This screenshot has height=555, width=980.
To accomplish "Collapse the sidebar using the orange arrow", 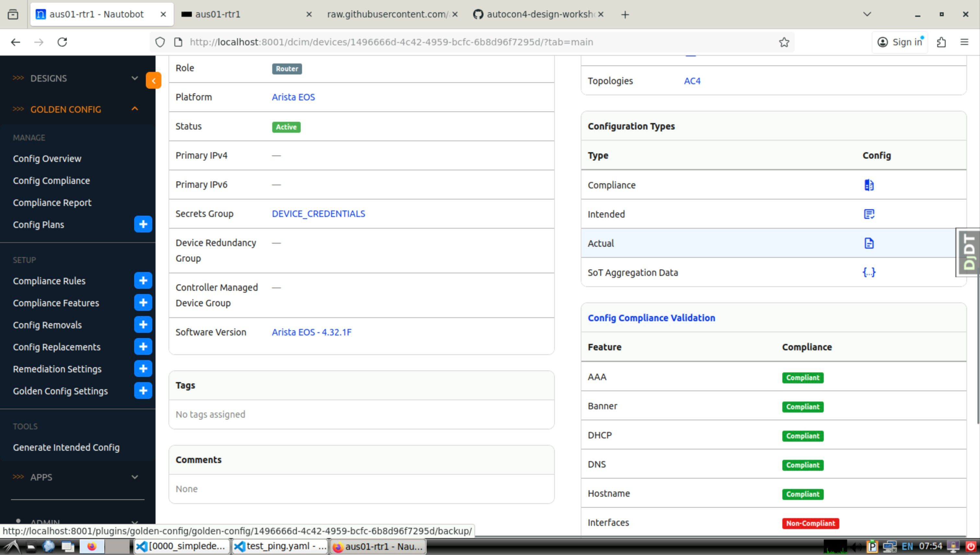I will coord(153,80).
